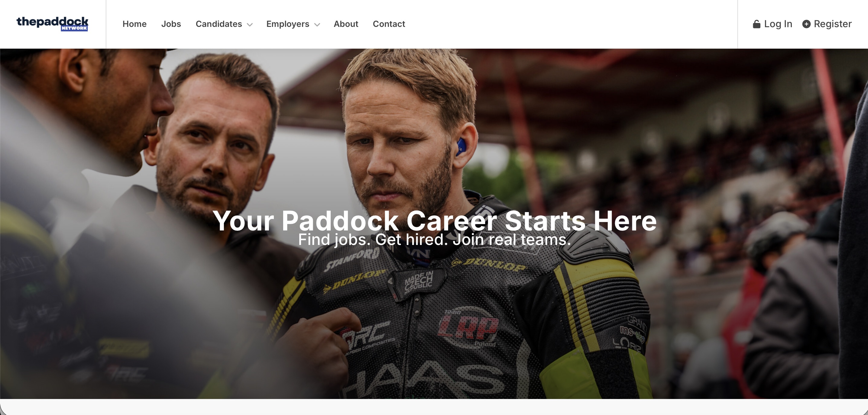
Task: Click the blue NETWORK badge in logo
Action: click(74, 28)
